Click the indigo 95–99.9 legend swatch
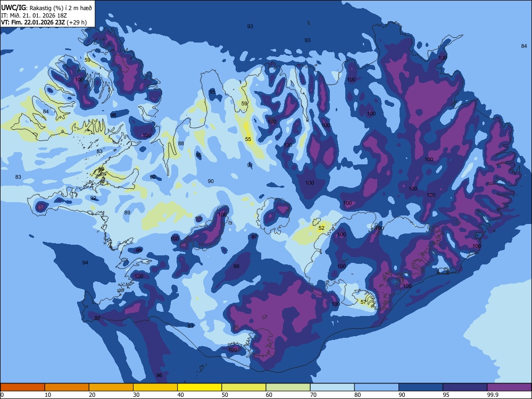Viewport: 532px width, 399px height. click(x=465, y=387)
